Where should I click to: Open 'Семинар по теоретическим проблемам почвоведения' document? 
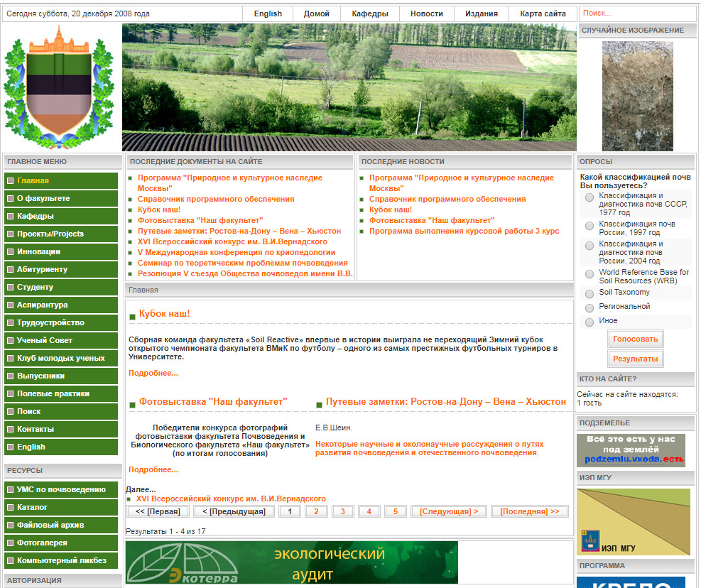pos(243,263)
